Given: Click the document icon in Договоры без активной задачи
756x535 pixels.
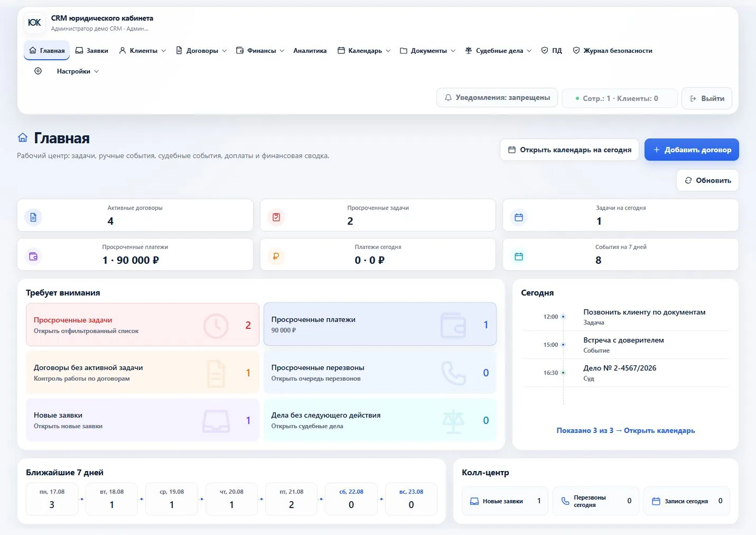Looking at the screenshot, I should coord(216,373).
